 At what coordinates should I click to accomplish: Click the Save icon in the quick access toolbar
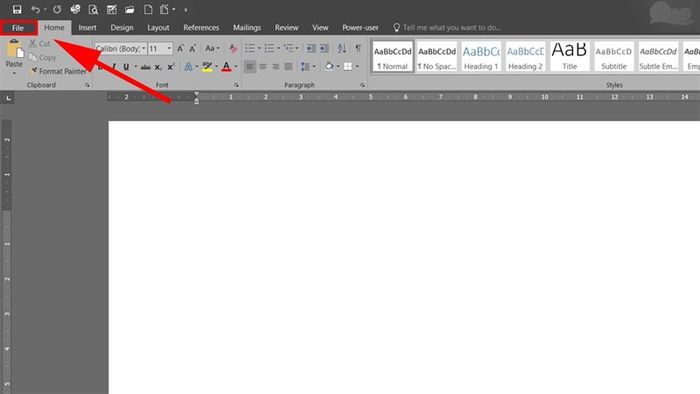[17, 9]
